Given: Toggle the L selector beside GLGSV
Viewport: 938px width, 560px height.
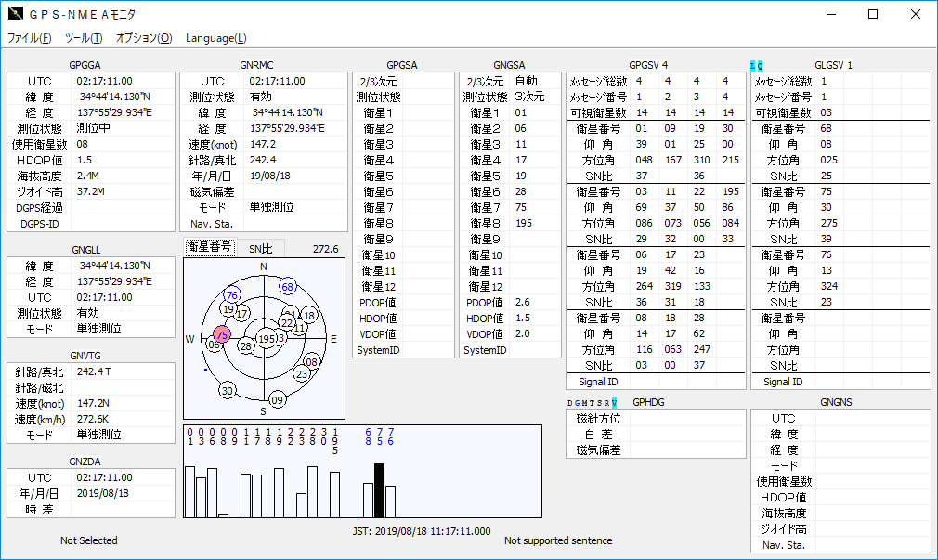Looking at the screenshot, I should tap(753, 66).
